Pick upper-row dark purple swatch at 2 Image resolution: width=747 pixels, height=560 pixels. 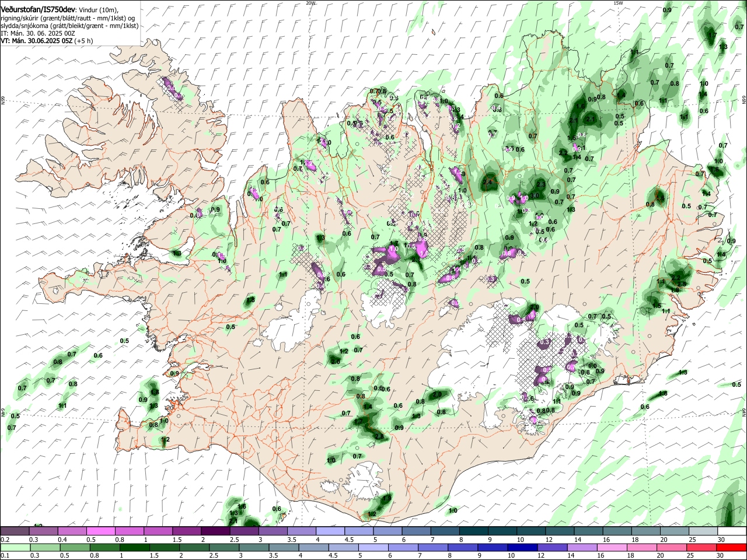click(215, 531)
